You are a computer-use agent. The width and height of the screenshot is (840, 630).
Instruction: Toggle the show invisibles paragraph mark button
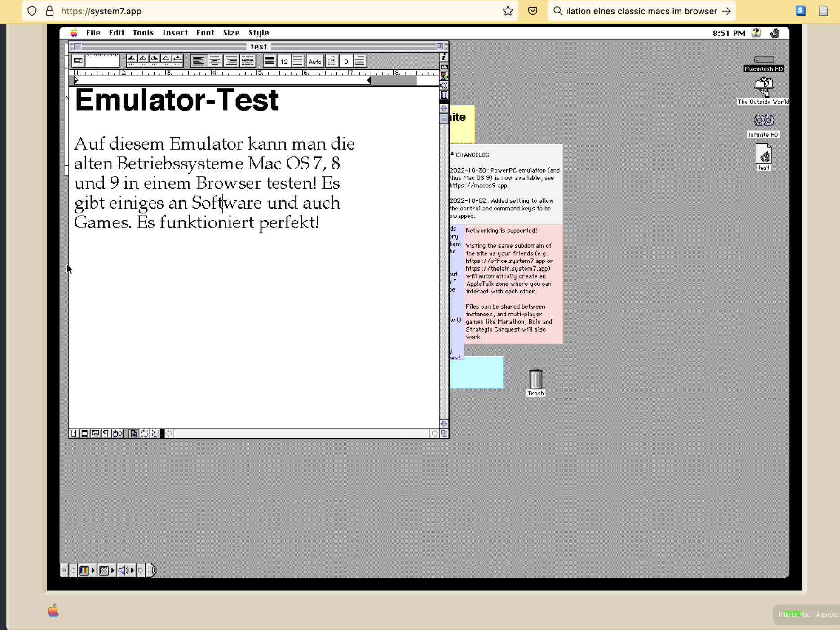pyautogui.click(x=106, y=434)
